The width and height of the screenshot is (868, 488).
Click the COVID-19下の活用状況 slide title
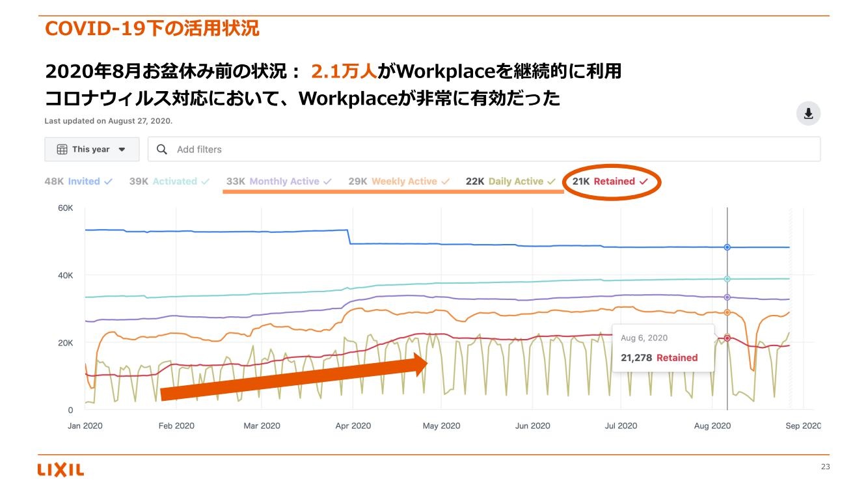[x=152, y=28]
